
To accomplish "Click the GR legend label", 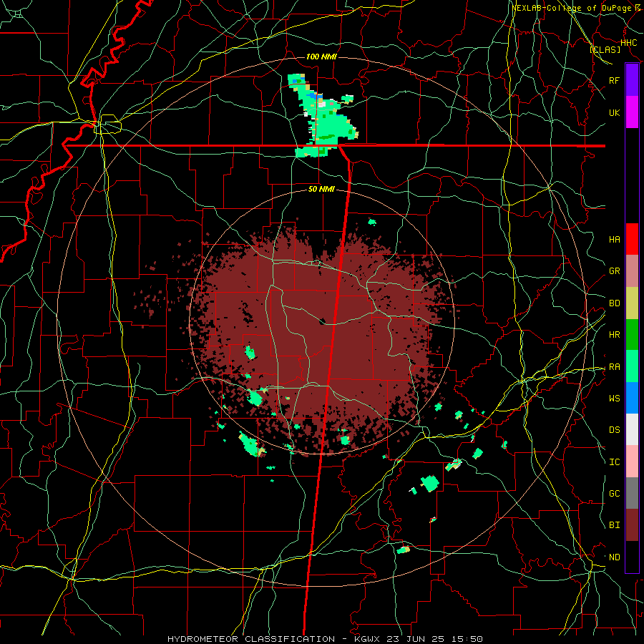I will (614, 271).
